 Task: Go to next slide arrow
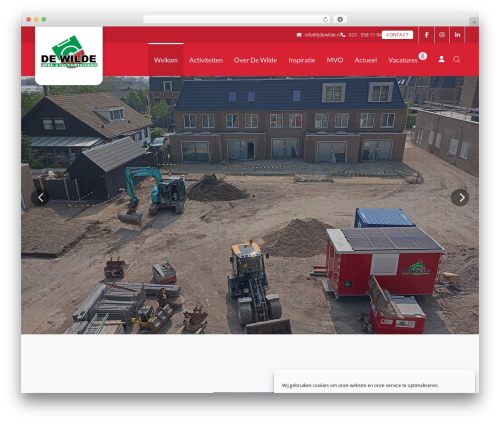click(x=460, y=198)
